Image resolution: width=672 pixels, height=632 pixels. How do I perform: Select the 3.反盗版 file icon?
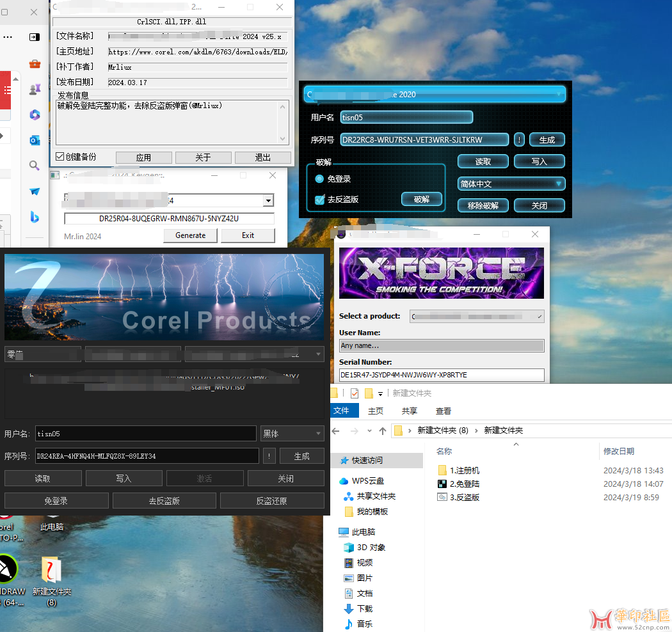click(442, 497)
